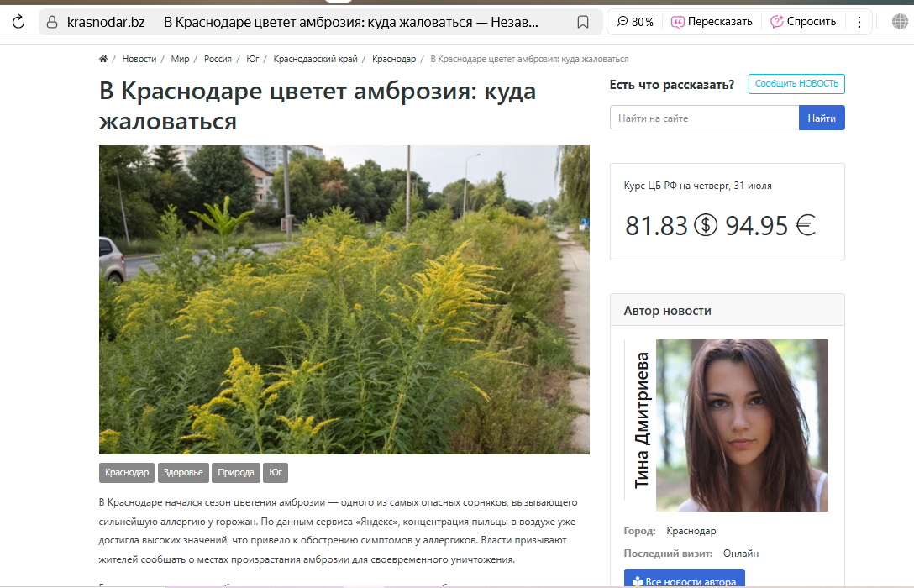The height and width of the screenshot is (588, 914).
Task: Open the Новости breadcrumb section
Action: pyautogui.click(x=139, y=59)
